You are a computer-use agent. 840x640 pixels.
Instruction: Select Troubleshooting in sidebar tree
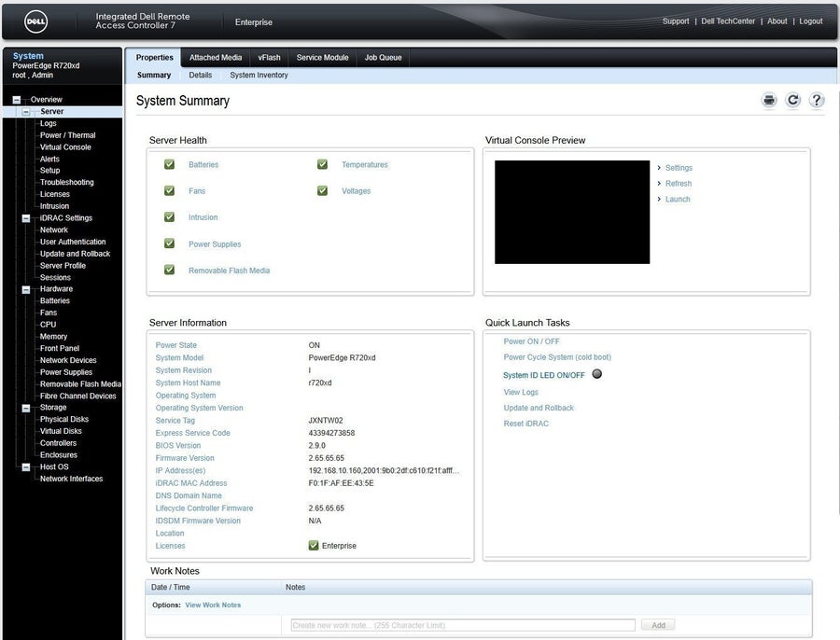66,183
